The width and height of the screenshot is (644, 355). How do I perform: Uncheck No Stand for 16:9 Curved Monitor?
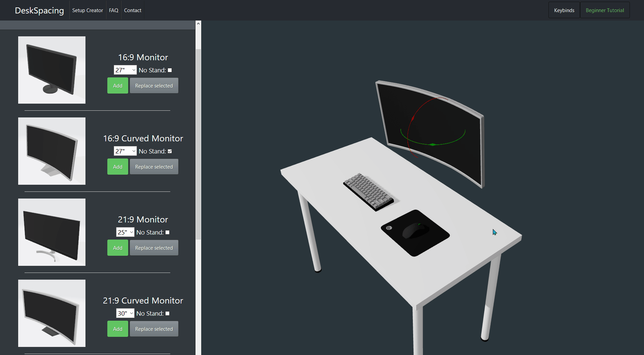[x=170, y=151]
